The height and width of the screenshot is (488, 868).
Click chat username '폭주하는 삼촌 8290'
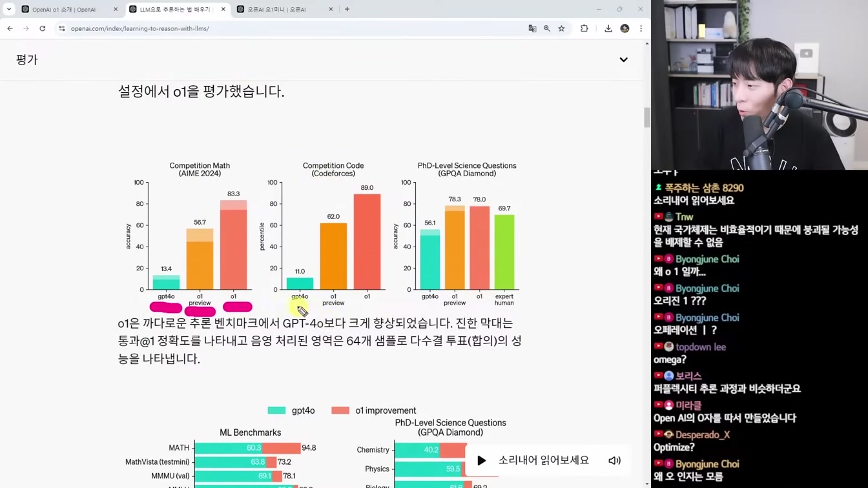(704, 188)
